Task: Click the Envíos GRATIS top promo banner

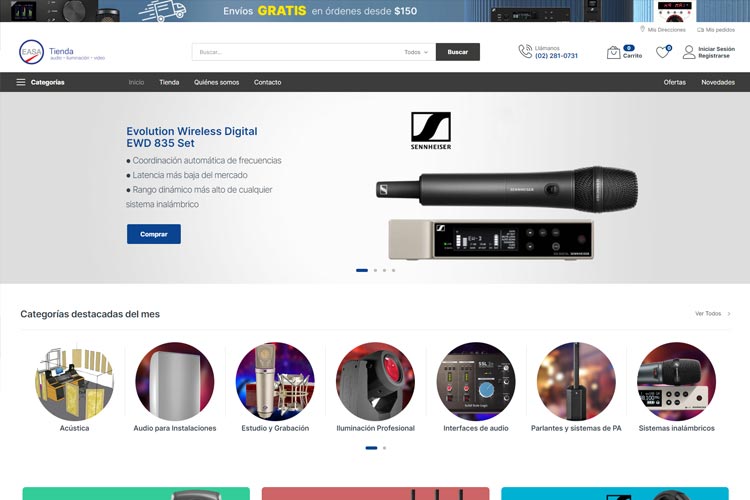Action: [375, 11]
